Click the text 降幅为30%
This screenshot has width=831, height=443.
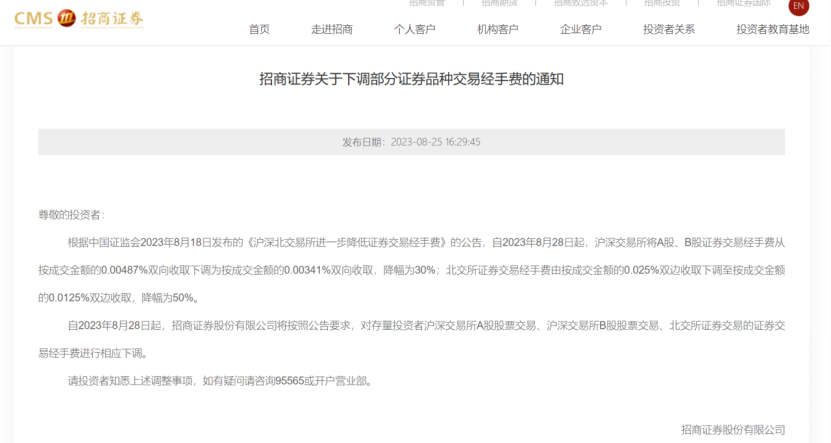pyautogui.click(x=409, y=270)
